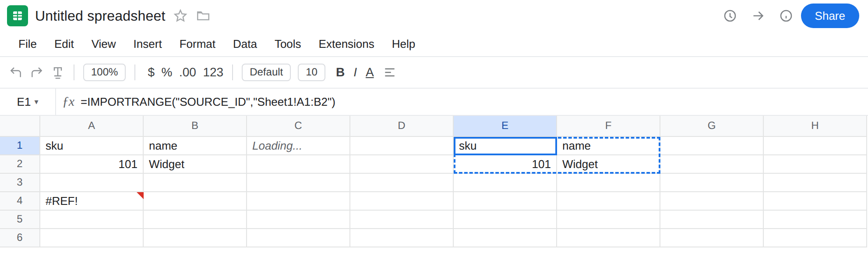The width and height of the screenshot is (868, 272).
Task: Open the Default font dropdown
Action: (266, 72)
